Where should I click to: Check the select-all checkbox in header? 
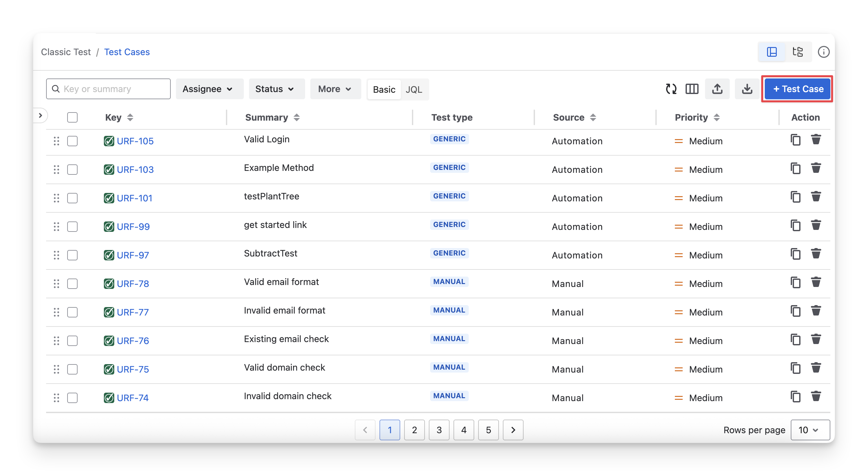coord(72,117)
